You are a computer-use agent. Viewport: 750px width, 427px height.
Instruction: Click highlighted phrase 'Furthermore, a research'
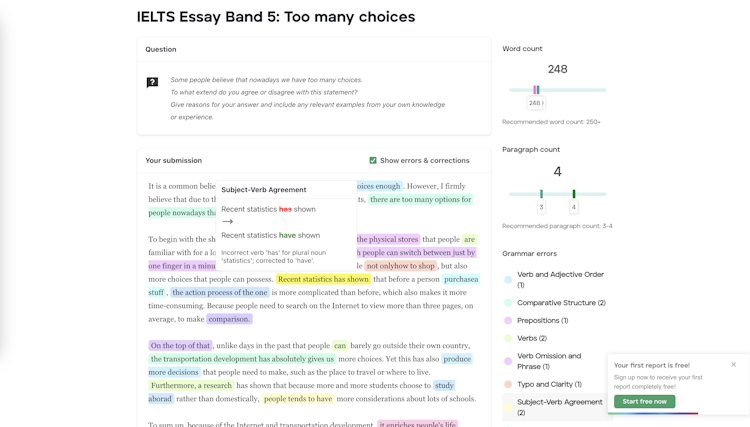coord(192,385)
